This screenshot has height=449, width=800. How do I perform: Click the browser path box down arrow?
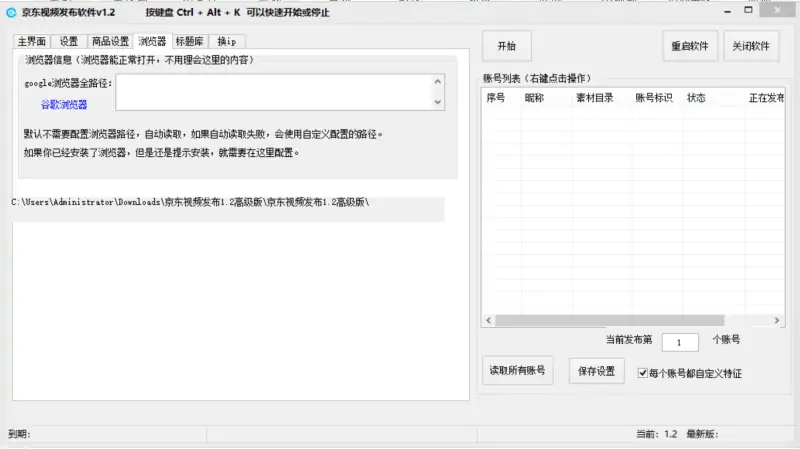pos(438,102)
